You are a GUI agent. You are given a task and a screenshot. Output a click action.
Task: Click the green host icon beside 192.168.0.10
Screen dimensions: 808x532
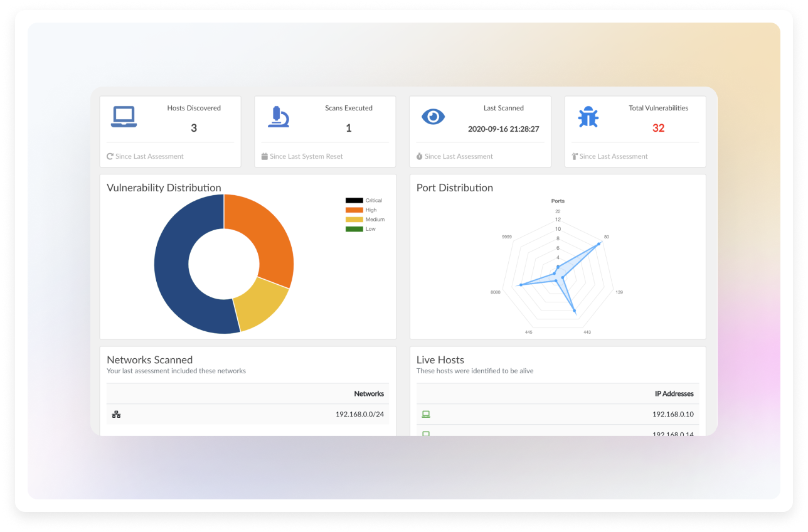(x=426, y=414)
